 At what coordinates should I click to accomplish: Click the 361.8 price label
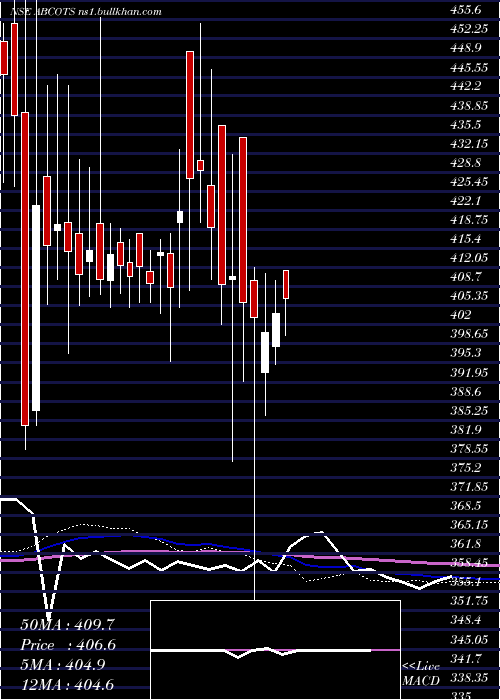pyautogui.click(x=465, y=544)
